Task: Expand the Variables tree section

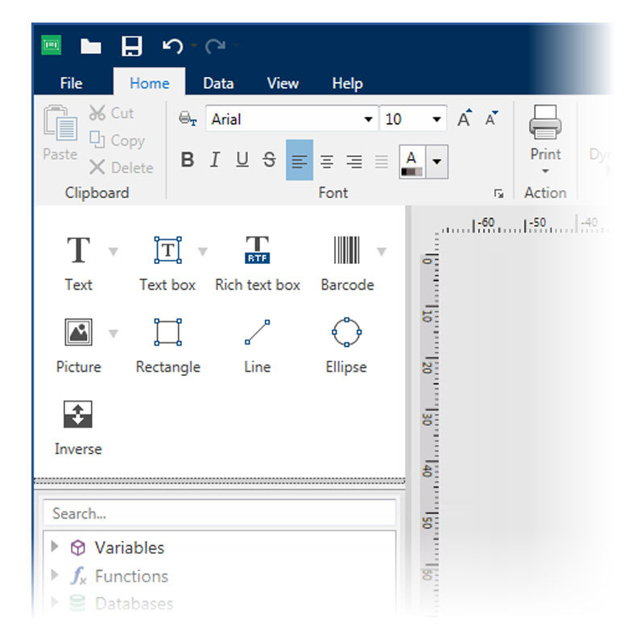Action: [55, 547]
